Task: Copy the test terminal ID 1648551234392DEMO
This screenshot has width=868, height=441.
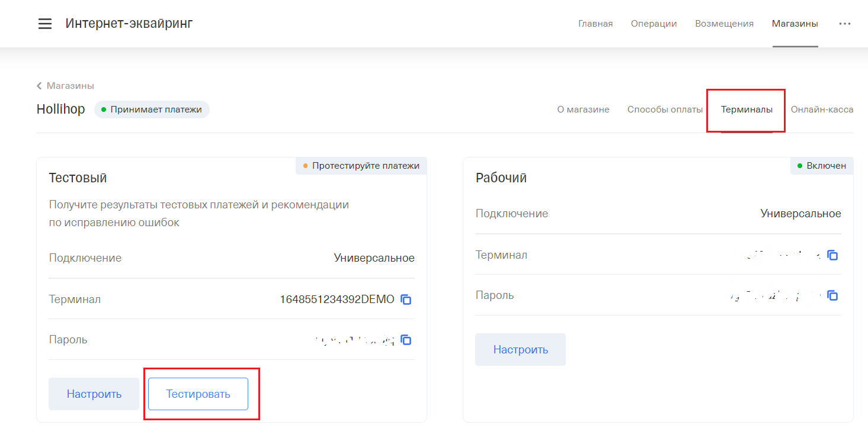Action: coord(406,300)
